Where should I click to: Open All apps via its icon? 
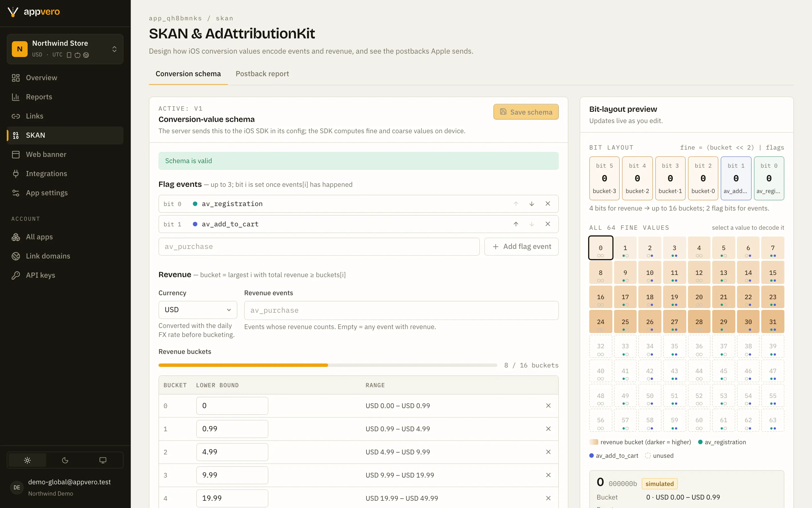(16, 237)
